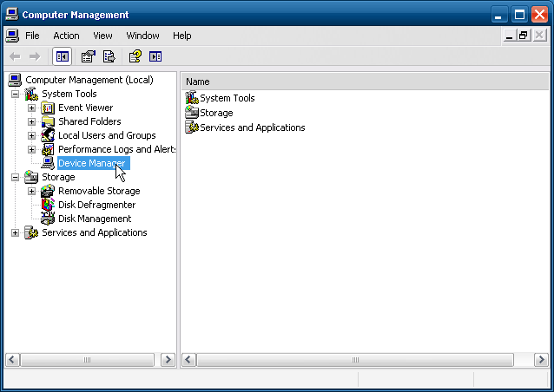
Task: Collapse the Storage tree node
Action: (15, 177)
